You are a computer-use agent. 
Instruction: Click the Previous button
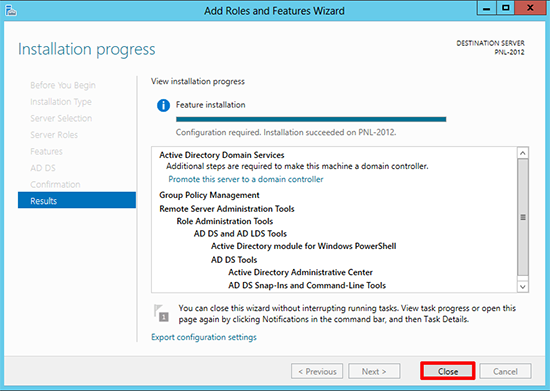(x=317, y=371)
